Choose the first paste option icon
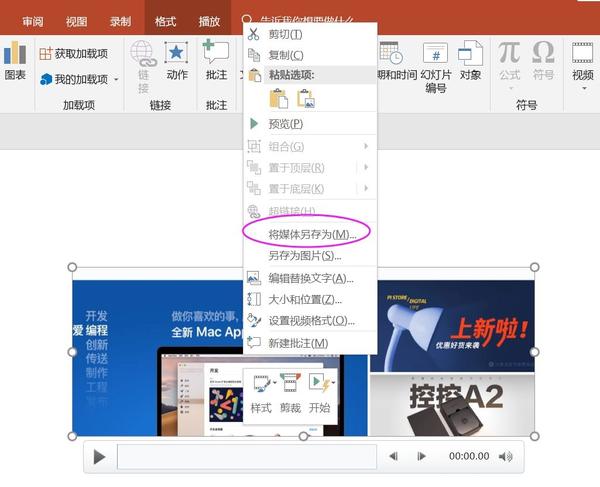 coord(278,98)
